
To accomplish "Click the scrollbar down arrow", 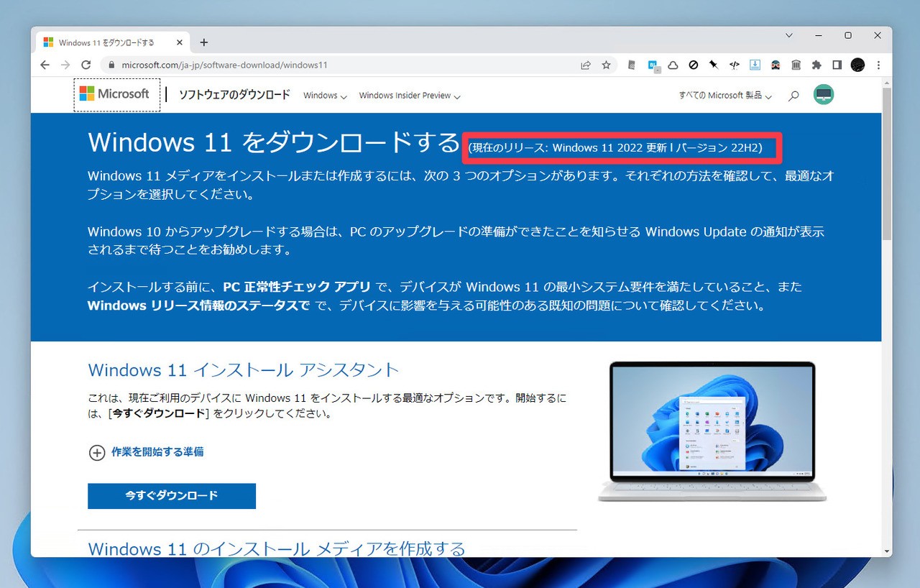I will [887, 551].
